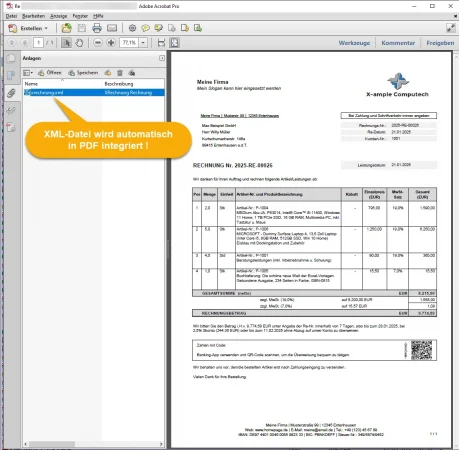This screenshot has width=459, height=450.
Task: Open the zoom level dropdown arrow
Action: click(143, 43)
